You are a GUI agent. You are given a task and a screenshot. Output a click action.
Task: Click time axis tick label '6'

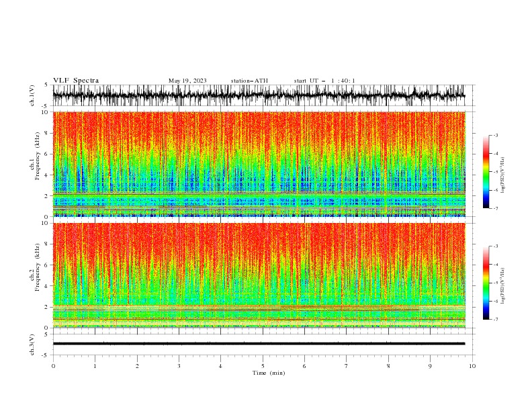(x=304, y=366)
